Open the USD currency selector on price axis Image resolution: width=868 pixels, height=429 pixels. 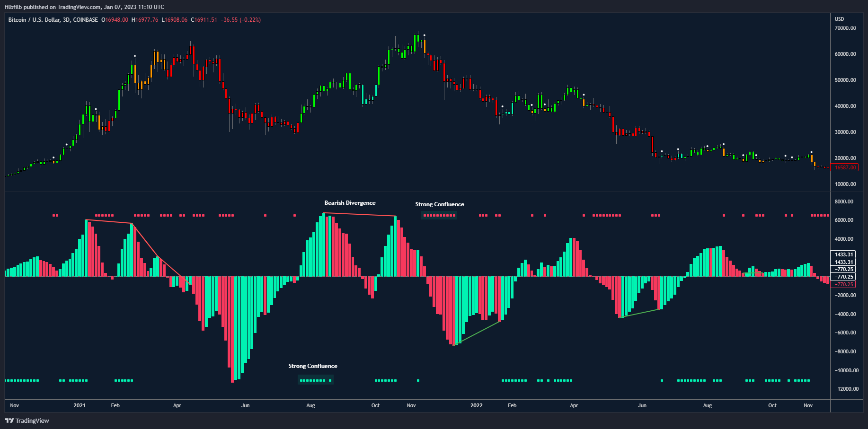point(839,19)
